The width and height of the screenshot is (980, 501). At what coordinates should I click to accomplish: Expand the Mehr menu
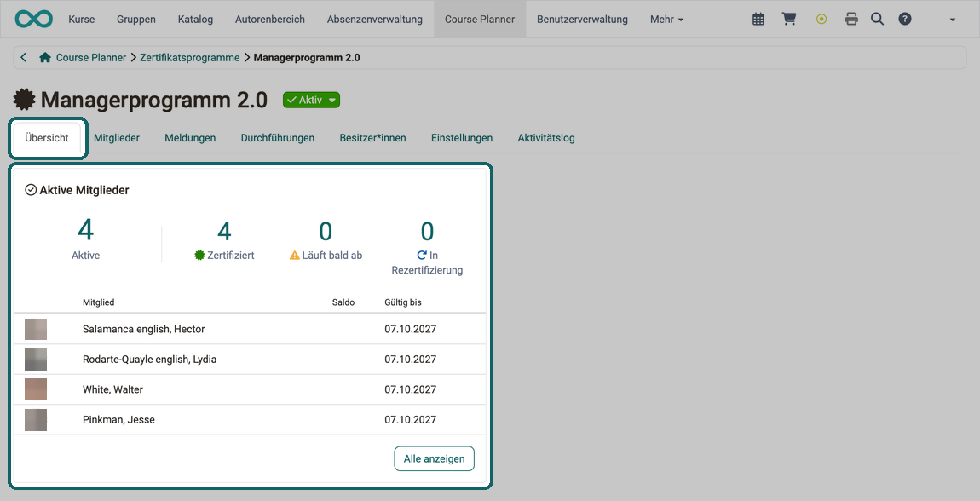[x=667, y=20]
